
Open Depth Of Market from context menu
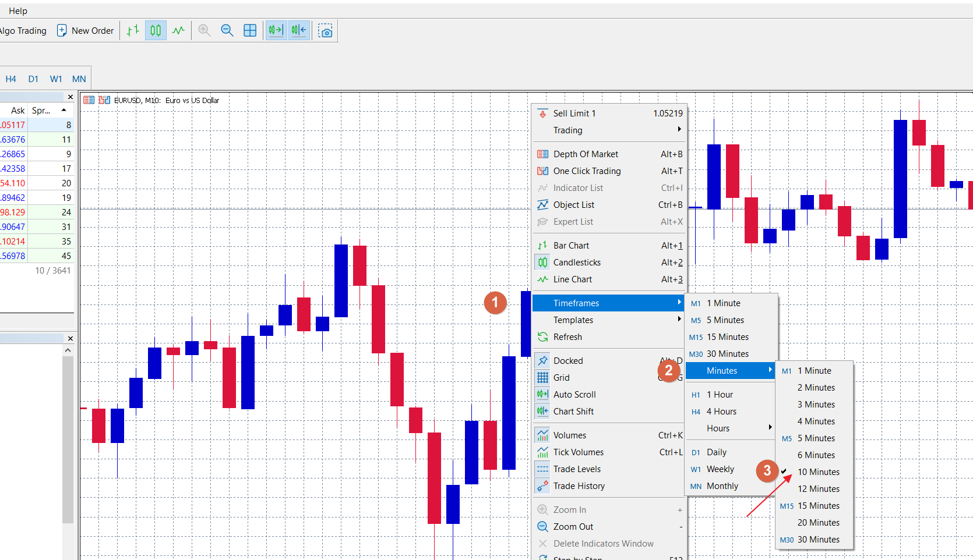[x=609, y=154]
